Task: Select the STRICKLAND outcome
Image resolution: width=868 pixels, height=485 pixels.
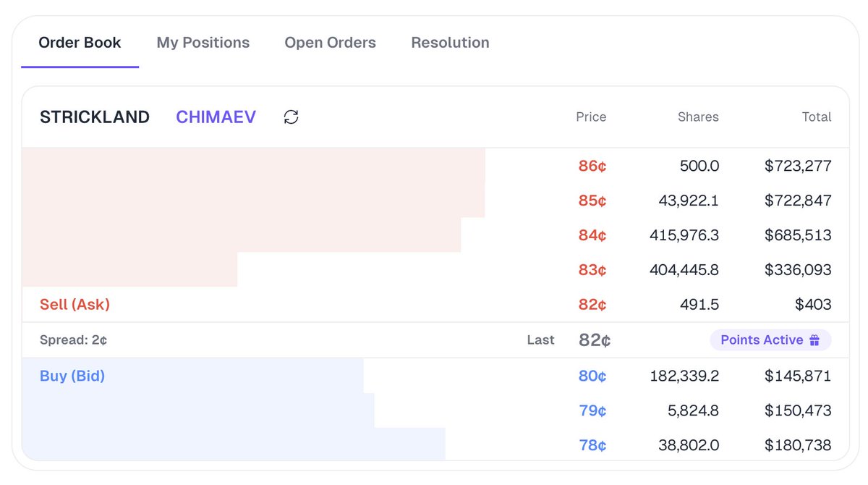Action: 95,117
